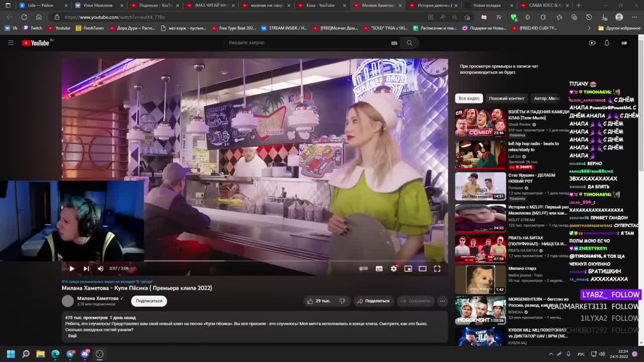Go to browser home page
The image size is (644, 362).
click(x=38, y=17)
